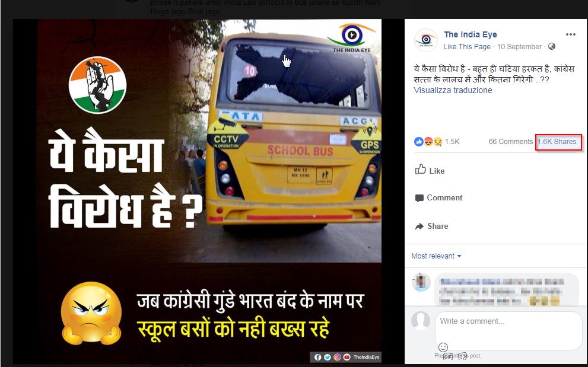This screenshot has height=367, width=588.
Task: Click the blurred commenter's profile picture
Action: pyautogui.click(x=421, y=282)
